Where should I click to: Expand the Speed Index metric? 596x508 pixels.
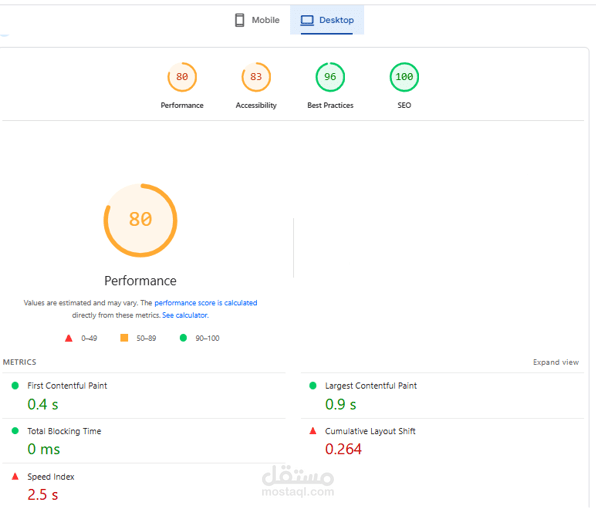coord(144,486)
